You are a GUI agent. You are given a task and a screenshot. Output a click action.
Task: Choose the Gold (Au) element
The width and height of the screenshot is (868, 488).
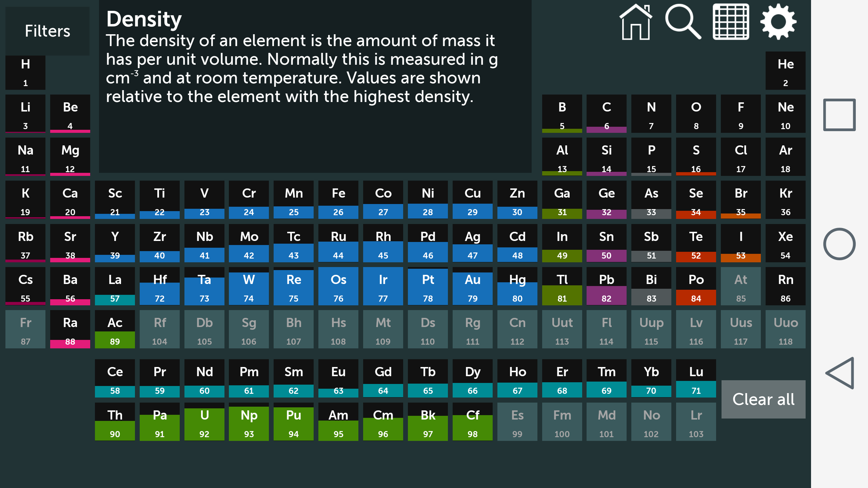[x=472, y=286]
